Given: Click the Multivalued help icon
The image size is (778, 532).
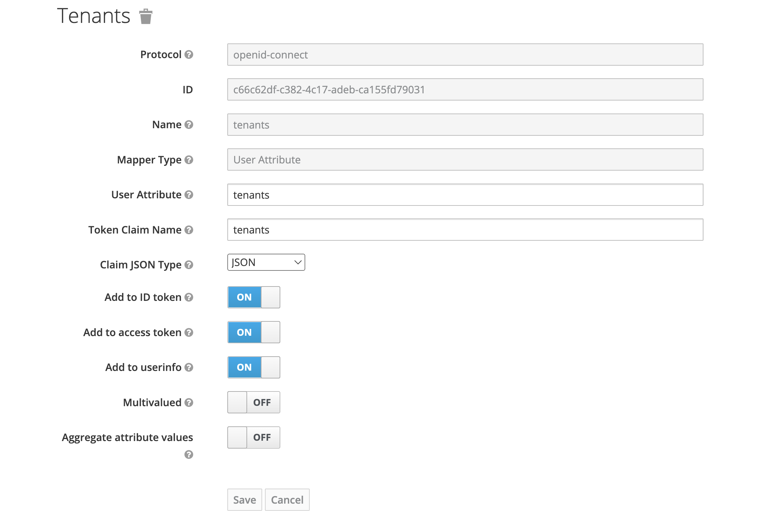Looking at the screenshot, I should pos(189,402).
